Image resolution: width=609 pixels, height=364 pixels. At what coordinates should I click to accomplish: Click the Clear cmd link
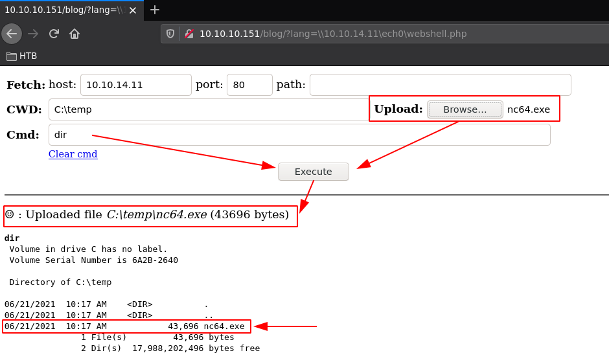(x=73, y=154)
